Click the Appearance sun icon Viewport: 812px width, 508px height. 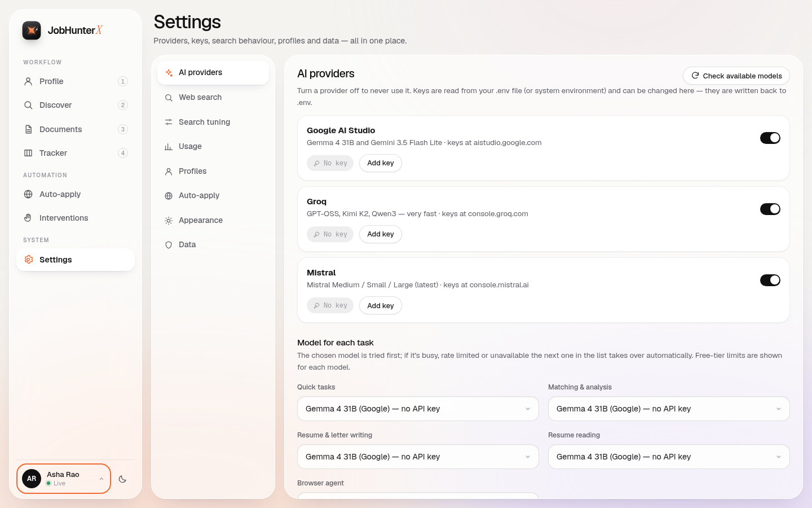(x=169, y=221)
